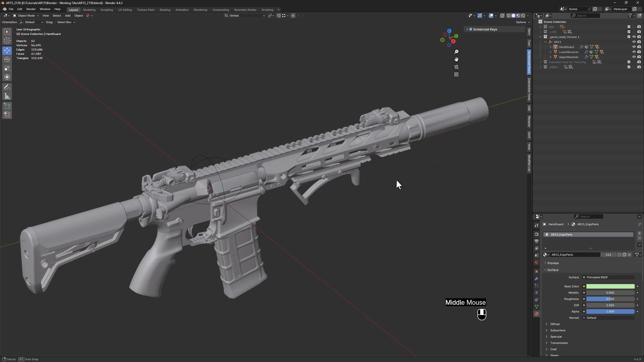Open the Output properties tab
The width and height of the screenshot is (644, 362).
[x=537, y=241]
